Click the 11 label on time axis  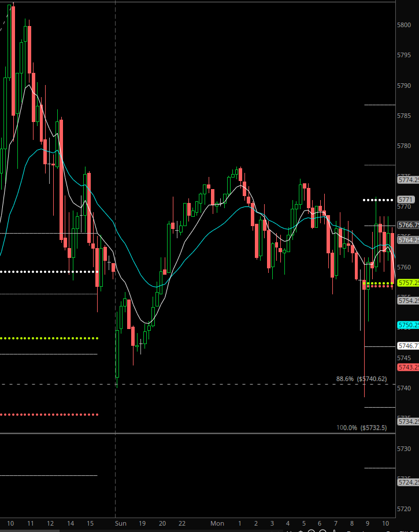(x=31, y=523)
